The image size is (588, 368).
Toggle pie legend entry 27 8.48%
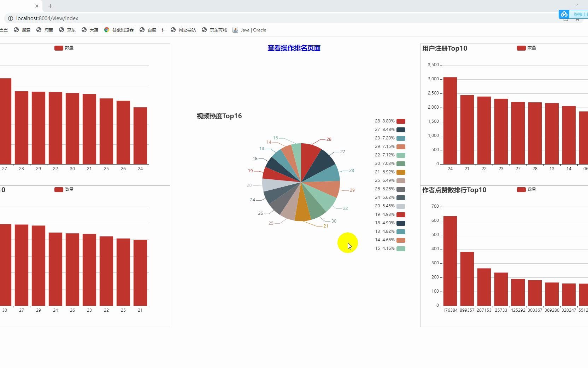point(390,130)
